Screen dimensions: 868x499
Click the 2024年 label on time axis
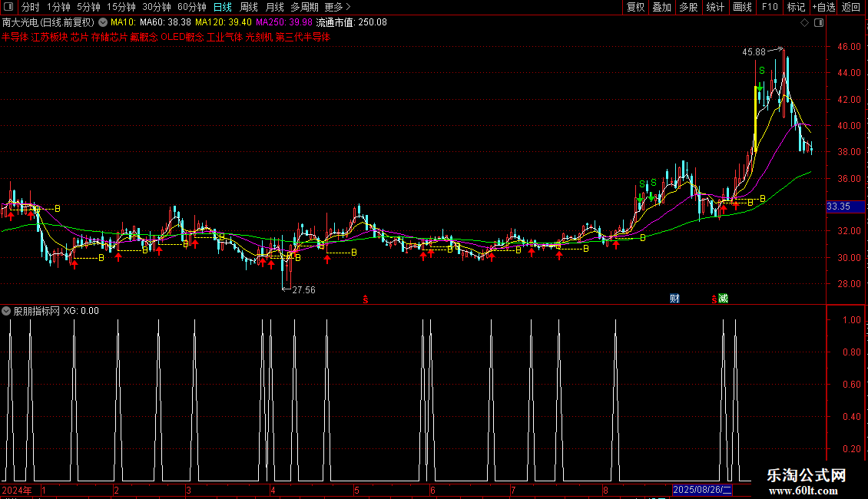(x=17, y=490)
